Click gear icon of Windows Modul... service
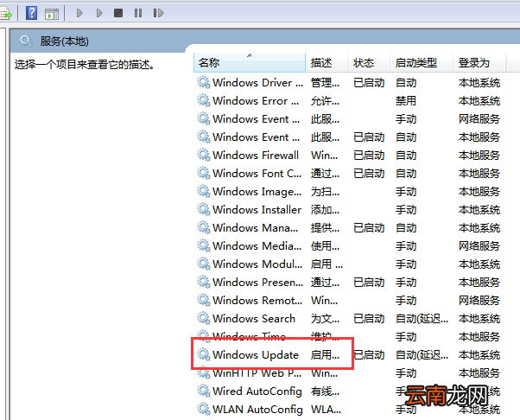Image resolution: width=520 pixels, height=420 pixels. (x=204, y=264)
